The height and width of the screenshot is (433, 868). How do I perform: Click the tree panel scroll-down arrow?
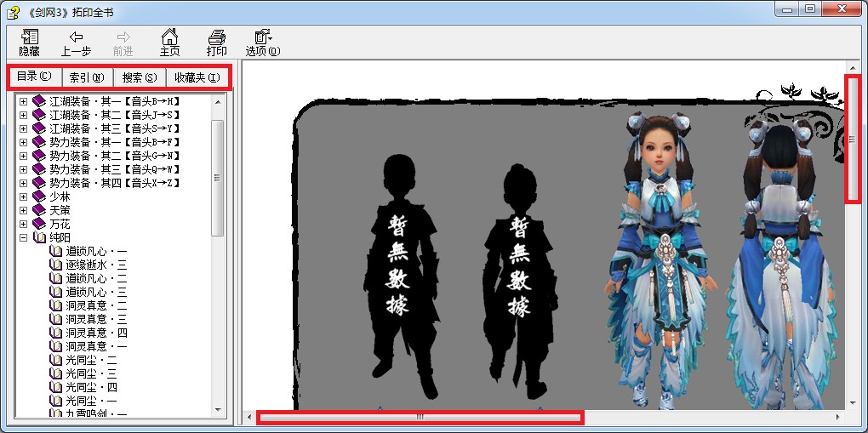pos(218,410)
